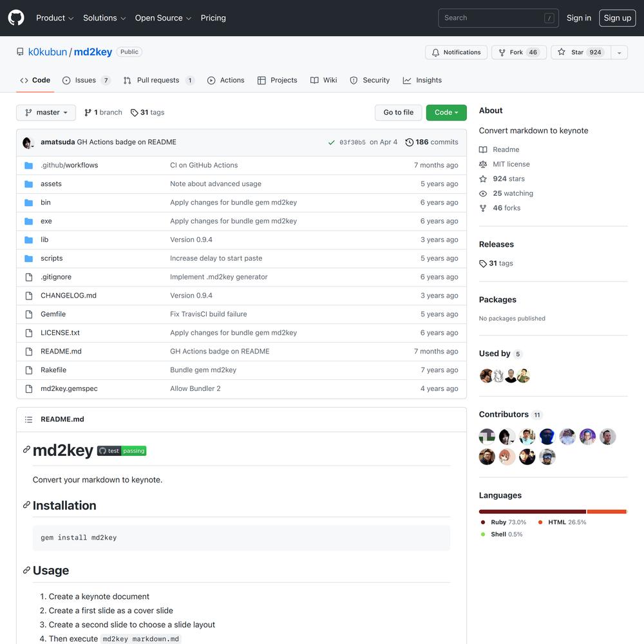Click the Go to file button
Viewport: 644px width, 644px height.
[x=399, y=113]
